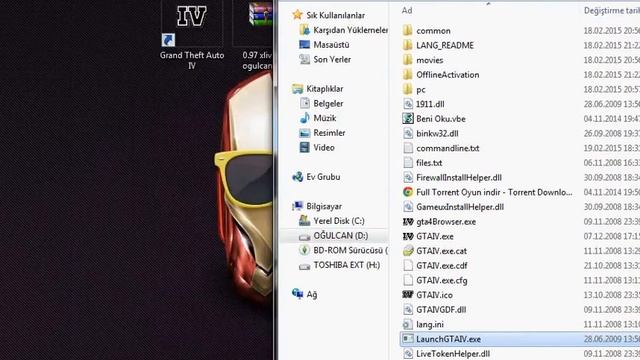Select the GTAIV.exe application icon
Screen dimensions: 640x360
tap(407, 236)
